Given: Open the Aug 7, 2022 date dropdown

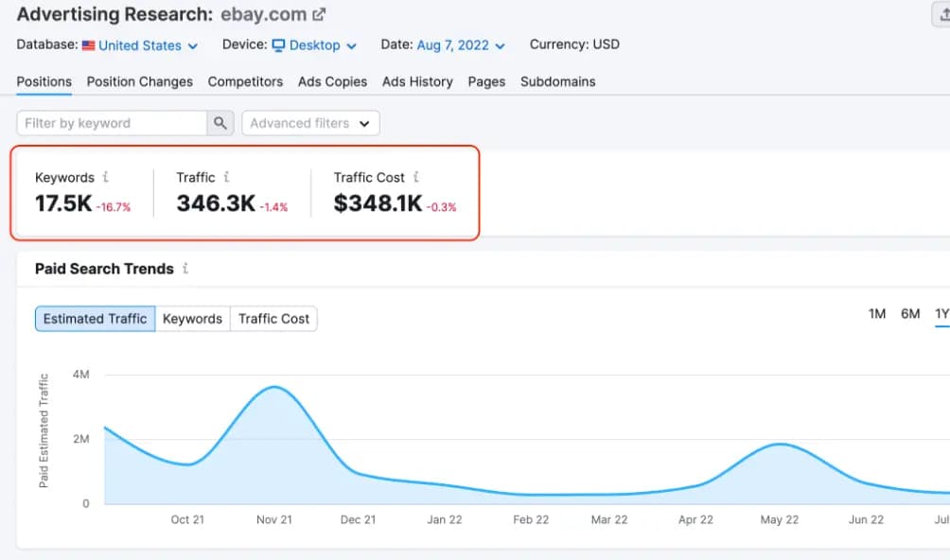Looking at the screenshot, I should click(461, 45).
